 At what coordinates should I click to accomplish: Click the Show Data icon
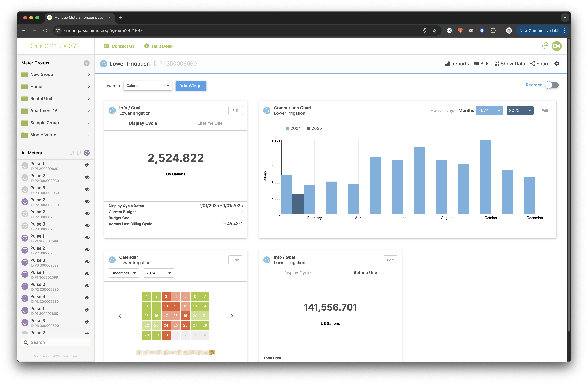pyautogui.click(x=497, y=64)
